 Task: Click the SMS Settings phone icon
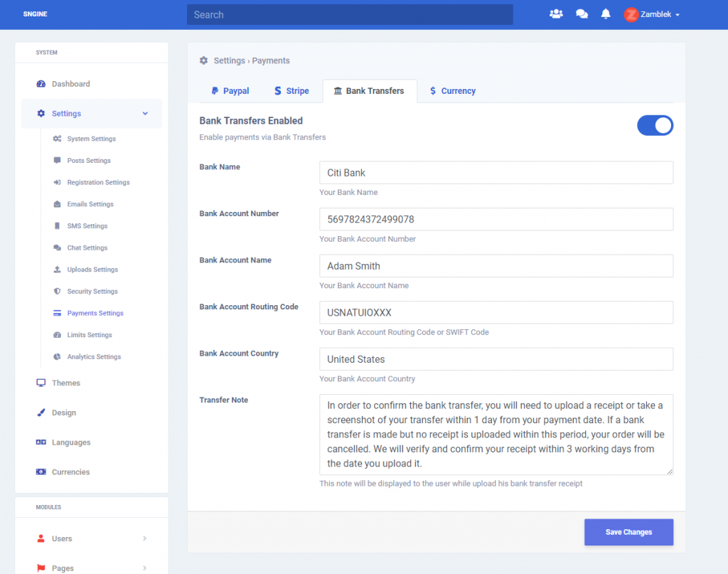tap(57, 225)
